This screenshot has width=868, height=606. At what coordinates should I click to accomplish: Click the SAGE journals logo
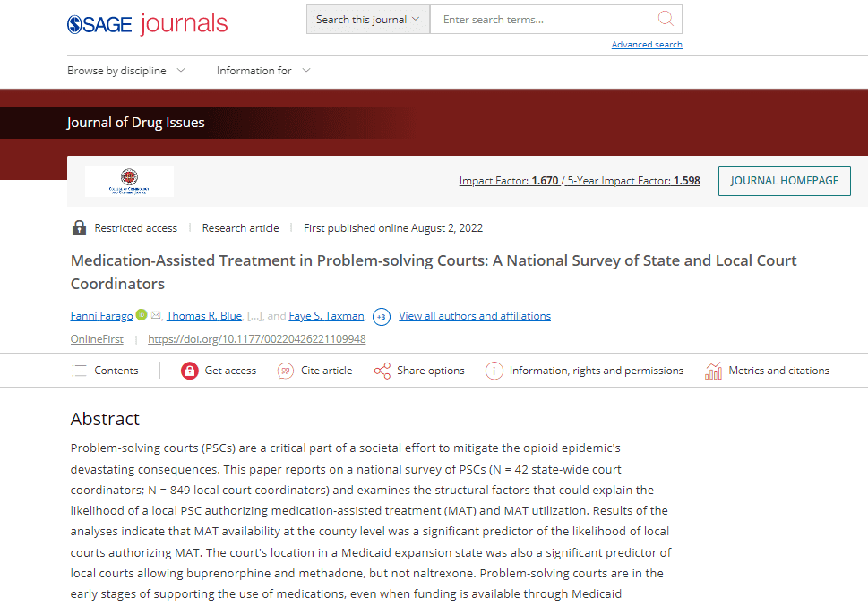tap(147, 24)
